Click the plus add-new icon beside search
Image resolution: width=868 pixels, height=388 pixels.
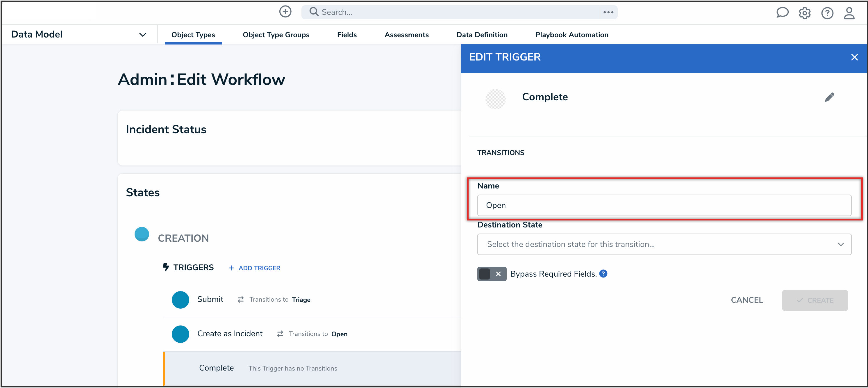pos(285,12)
